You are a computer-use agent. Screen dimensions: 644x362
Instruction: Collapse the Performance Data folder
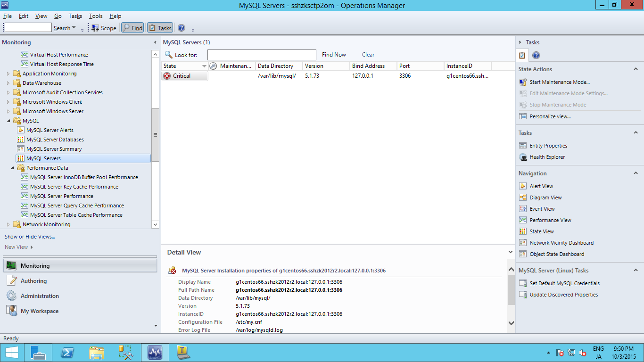(12, 168)
